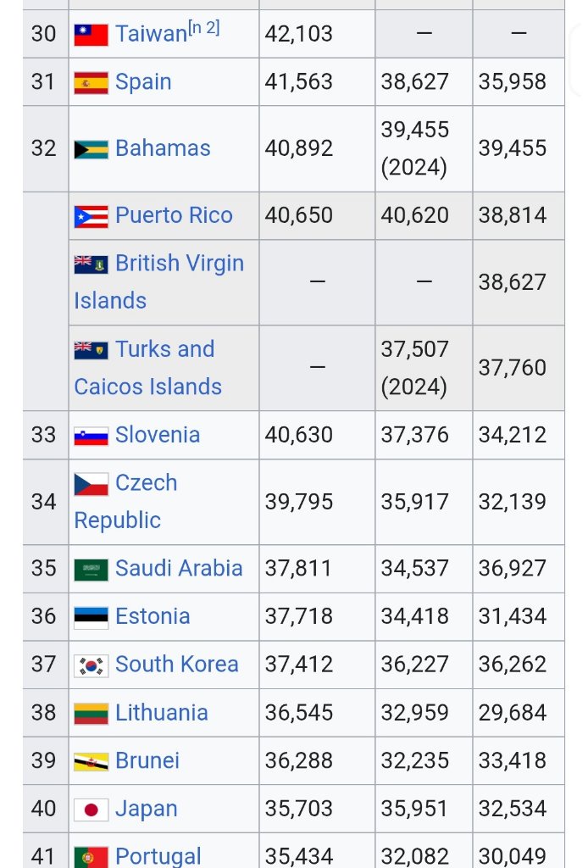The height and width of the screenshot is (868, 588).
Task: Click the Brunei flag icon
Action: click(92, 762)
